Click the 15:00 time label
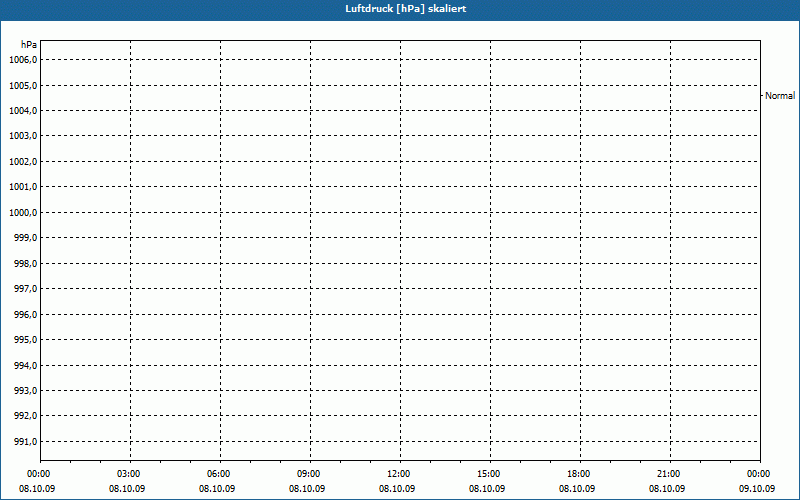This screenshot has width=800, height=500. pos(489,474)
